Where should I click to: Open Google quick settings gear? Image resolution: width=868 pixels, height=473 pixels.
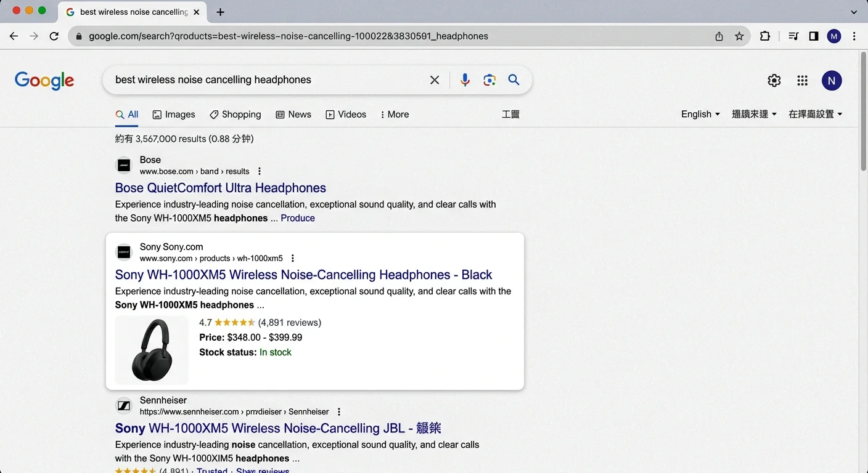tap(774, 80)
